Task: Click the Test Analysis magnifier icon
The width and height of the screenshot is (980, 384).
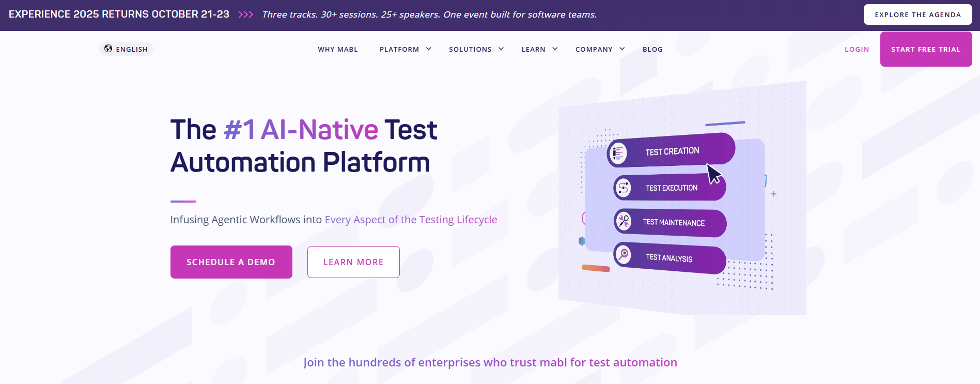Action: coord(624,254)
